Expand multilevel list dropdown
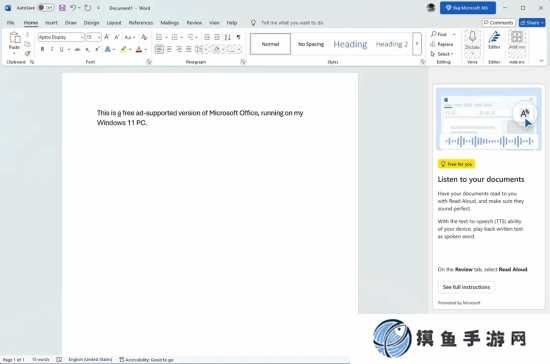The width and height of the screenshot is (550, 364). [x=196, y=37]
